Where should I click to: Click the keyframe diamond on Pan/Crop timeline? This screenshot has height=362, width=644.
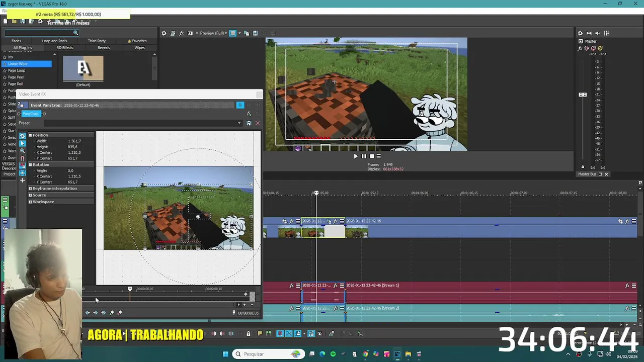click(246, 294)
